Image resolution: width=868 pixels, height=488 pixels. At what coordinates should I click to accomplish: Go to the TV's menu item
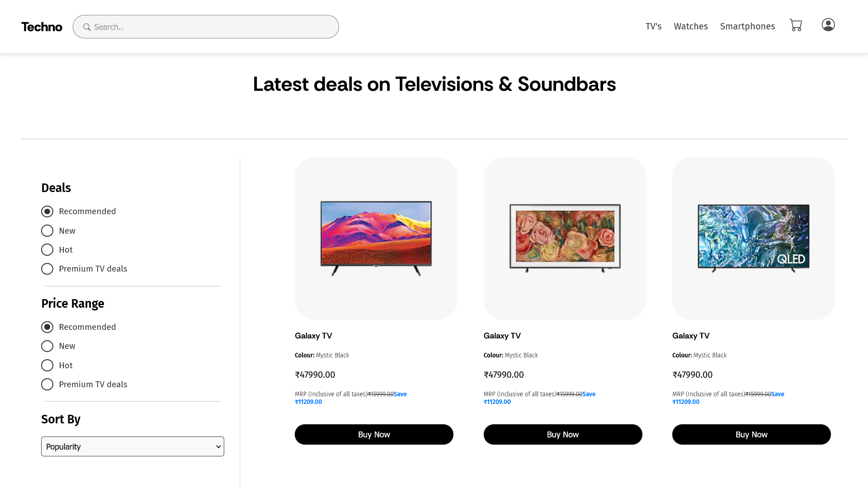coord(653,26)
